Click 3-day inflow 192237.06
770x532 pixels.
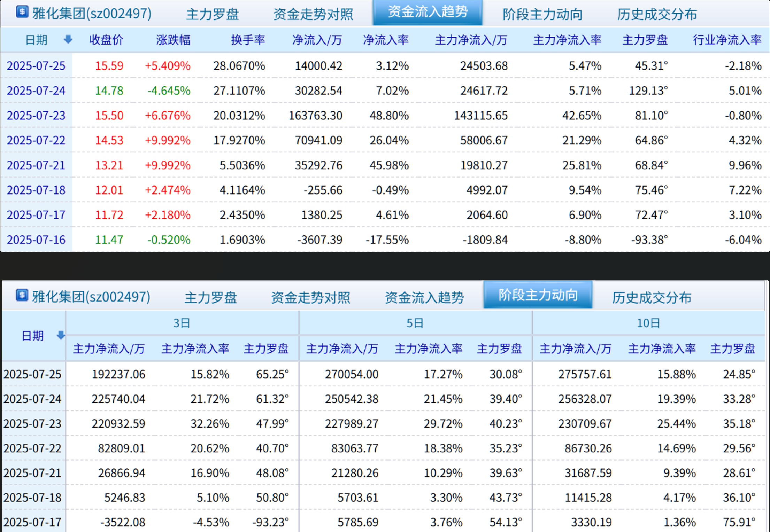coord(118,374)
